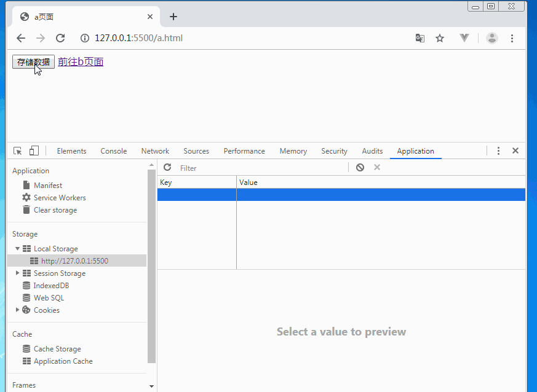Delete the selected key with the X icon
This screenshot has height=392, width=537.
tap(376, 167)
